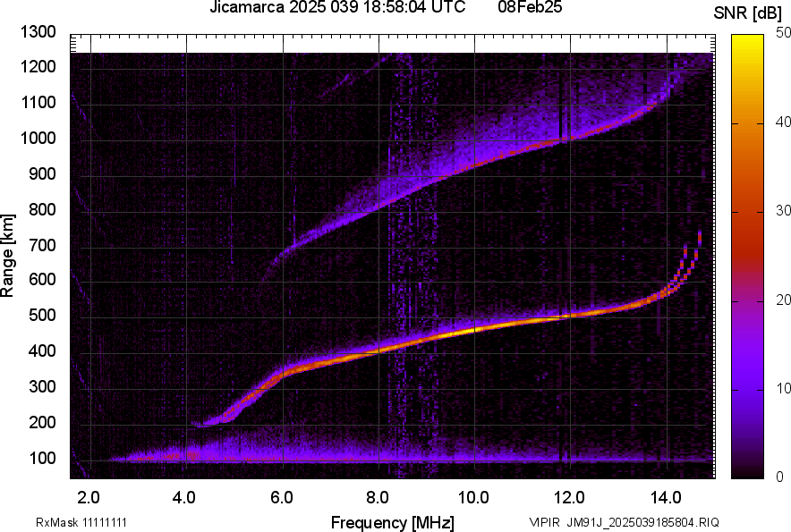Click frequency tick label '6.0'
Screen dimensions: 791x532
(281, 498)
